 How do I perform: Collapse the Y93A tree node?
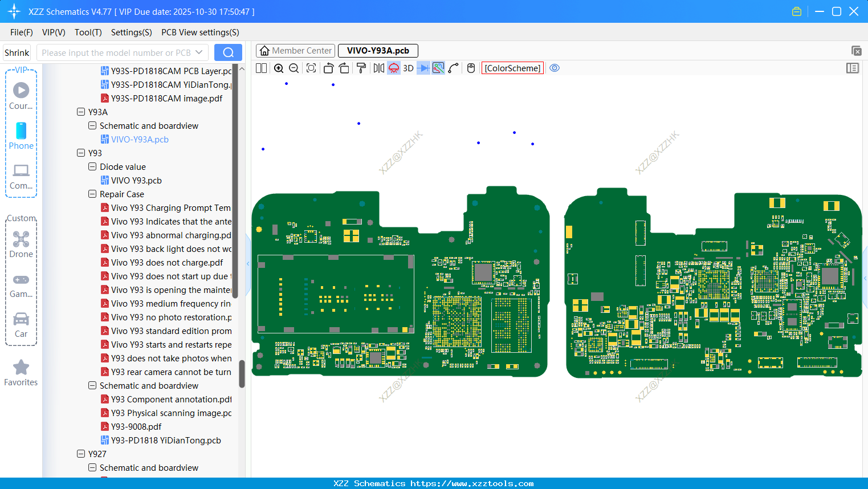click(x=81, y=112)
